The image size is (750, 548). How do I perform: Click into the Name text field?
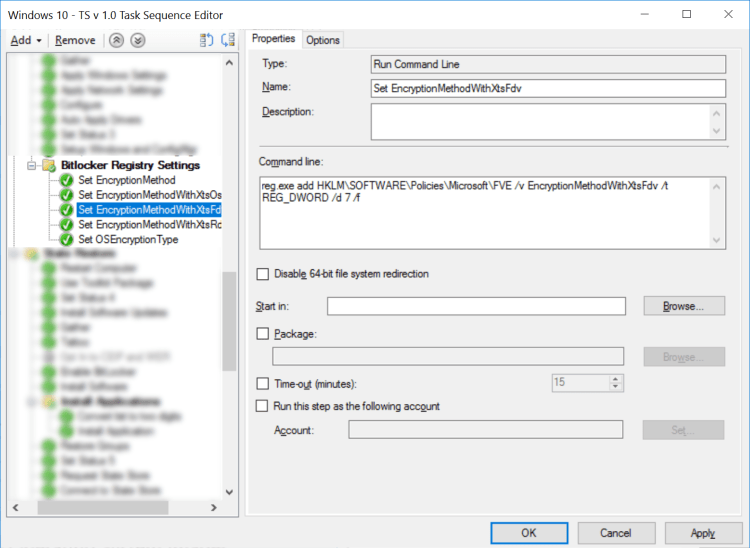[547, 88]
